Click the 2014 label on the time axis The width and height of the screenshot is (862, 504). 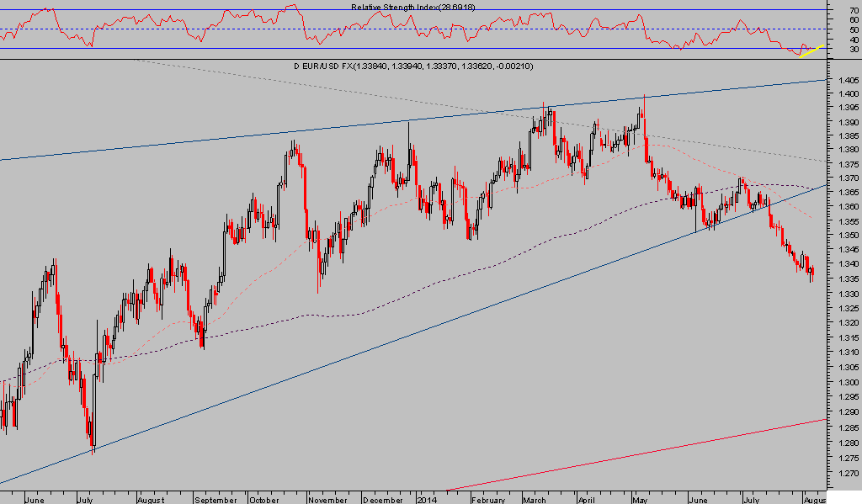pyautogui.click(x=428, y=498)
